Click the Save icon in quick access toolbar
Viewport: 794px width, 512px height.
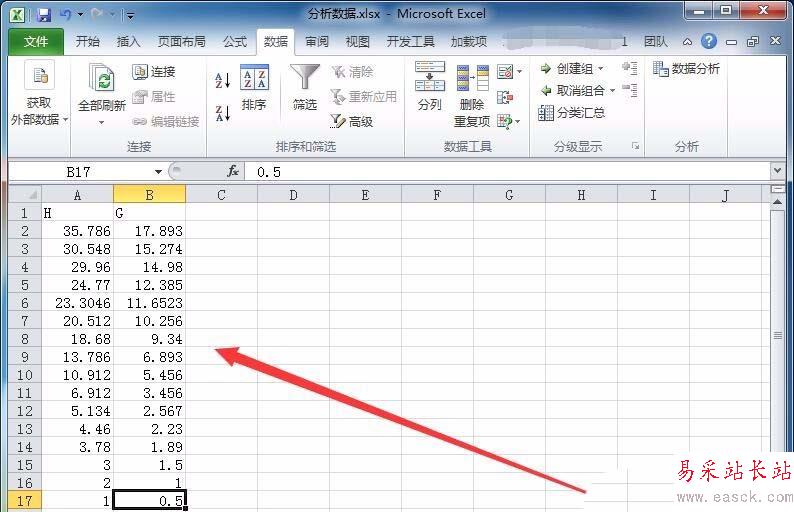tap(44, 15)
